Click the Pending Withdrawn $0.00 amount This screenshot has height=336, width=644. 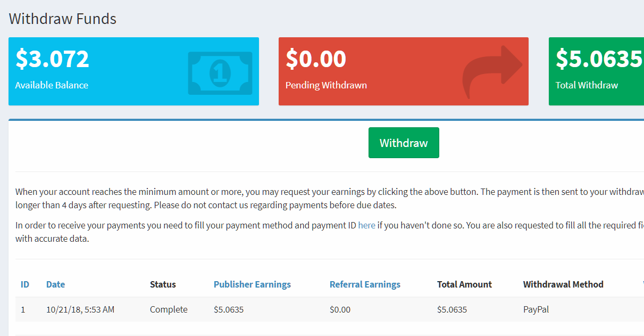coord(316,59)
